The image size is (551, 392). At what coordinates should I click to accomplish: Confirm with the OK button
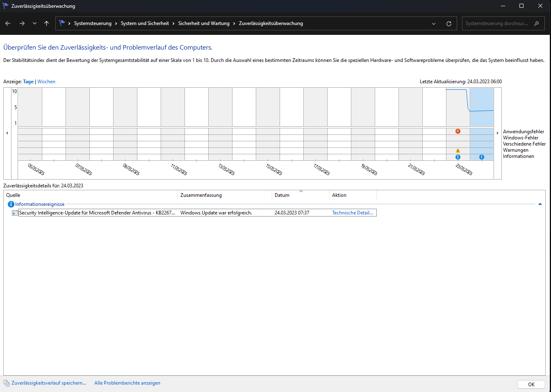coord(531,384)
